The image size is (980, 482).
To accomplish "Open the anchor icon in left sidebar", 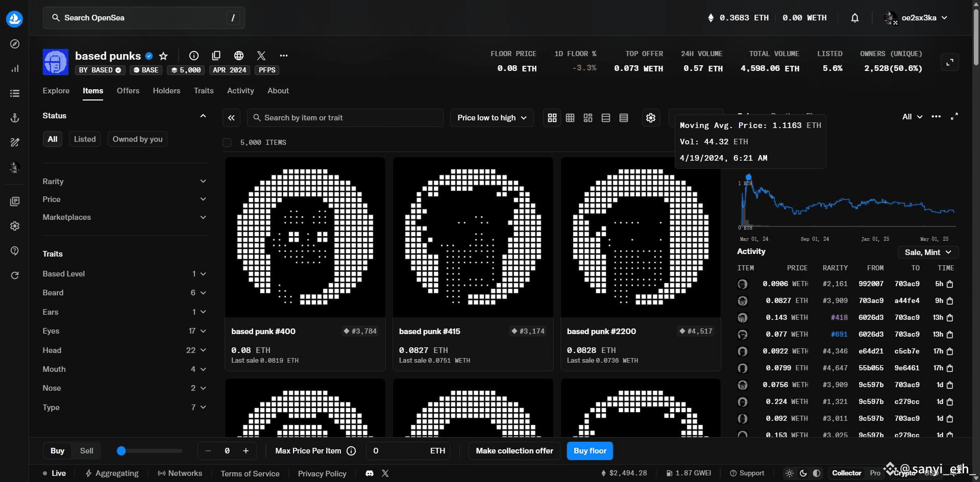I will coord(15,118).
